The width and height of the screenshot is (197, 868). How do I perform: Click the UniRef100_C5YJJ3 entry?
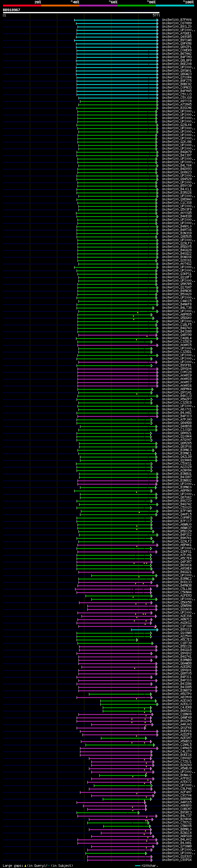(x=177, y=94)
